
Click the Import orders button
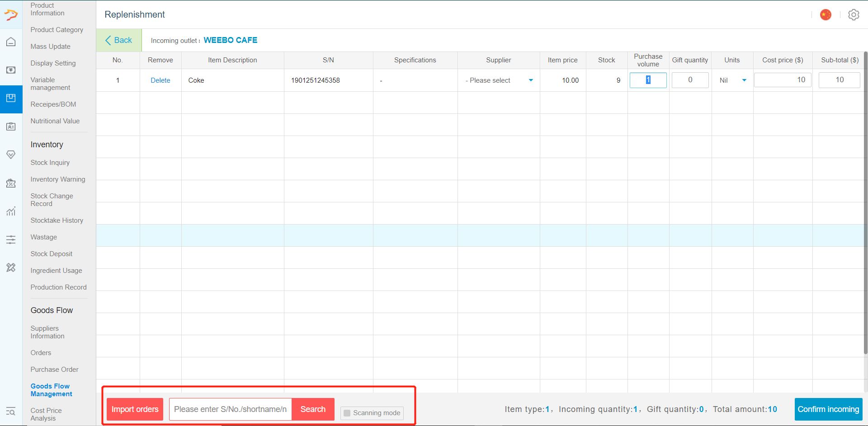point(135,409)
